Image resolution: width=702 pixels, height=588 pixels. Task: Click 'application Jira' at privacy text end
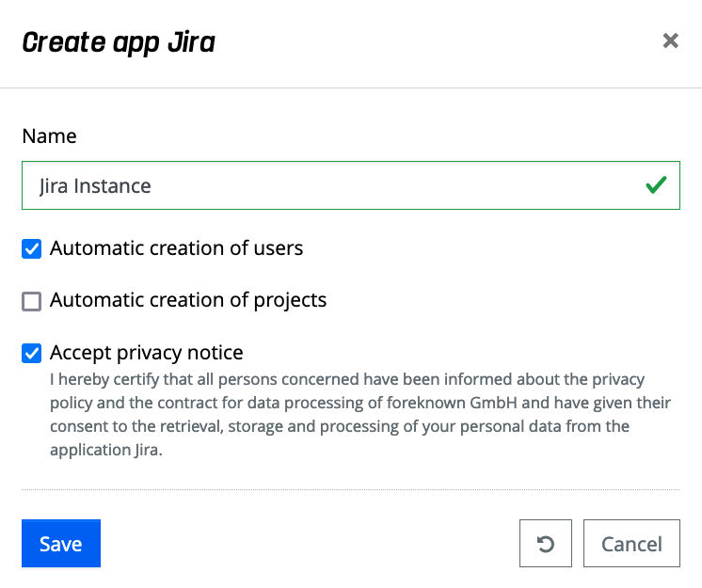(x=105, y=450)
